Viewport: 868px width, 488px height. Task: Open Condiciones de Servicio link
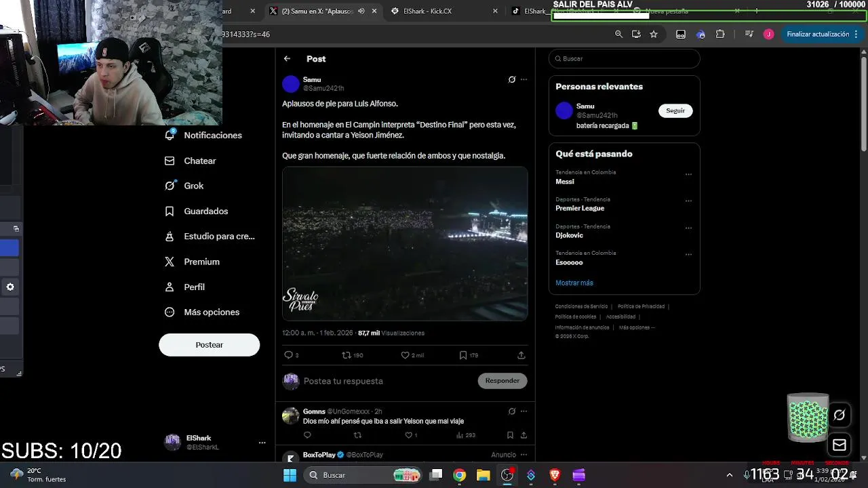click(581, 306)
